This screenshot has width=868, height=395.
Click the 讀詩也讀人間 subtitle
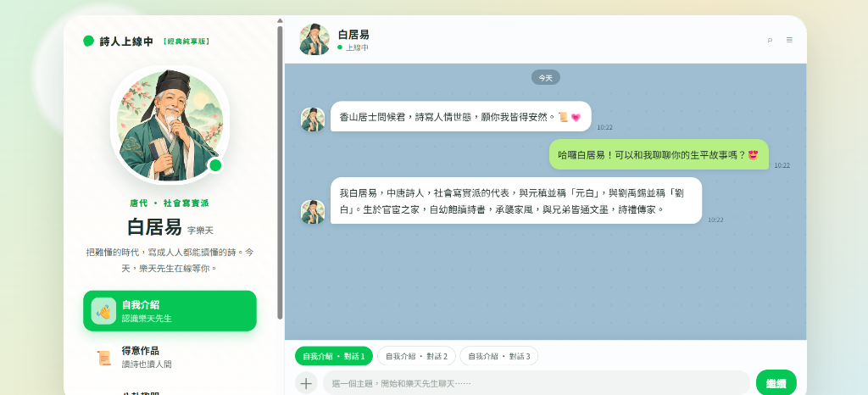(x=147, y=364)
